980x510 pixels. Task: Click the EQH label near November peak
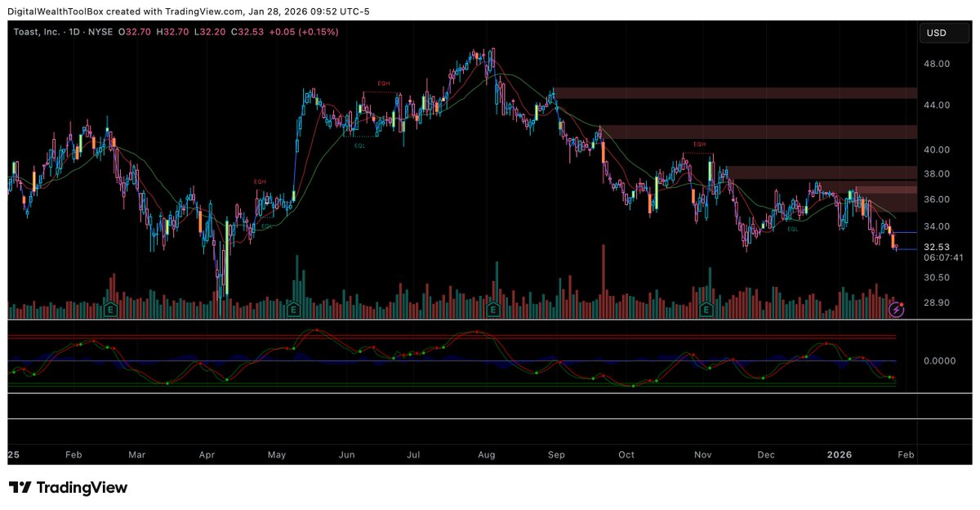click(700, 144)
